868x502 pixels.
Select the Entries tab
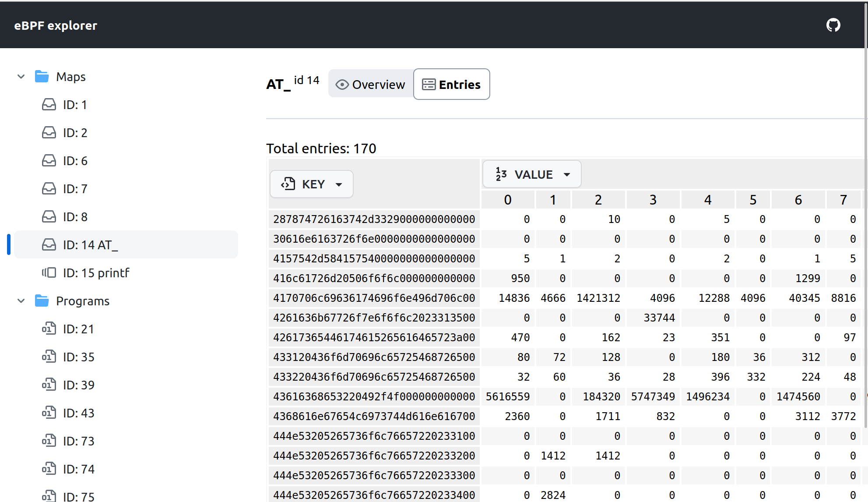pyautogui.click(x=451, y=84)
